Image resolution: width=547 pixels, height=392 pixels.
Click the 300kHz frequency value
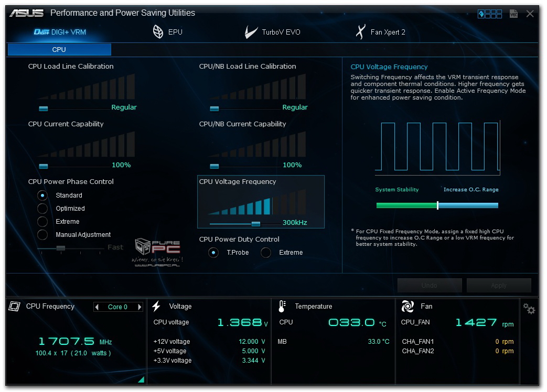pyautogui.click(x=295, y=223)
